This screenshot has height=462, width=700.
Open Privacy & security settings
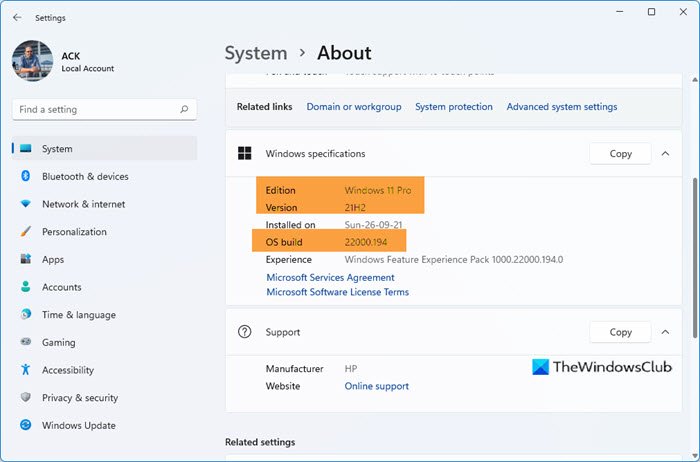pyautogui.click(x=80, y=398)
